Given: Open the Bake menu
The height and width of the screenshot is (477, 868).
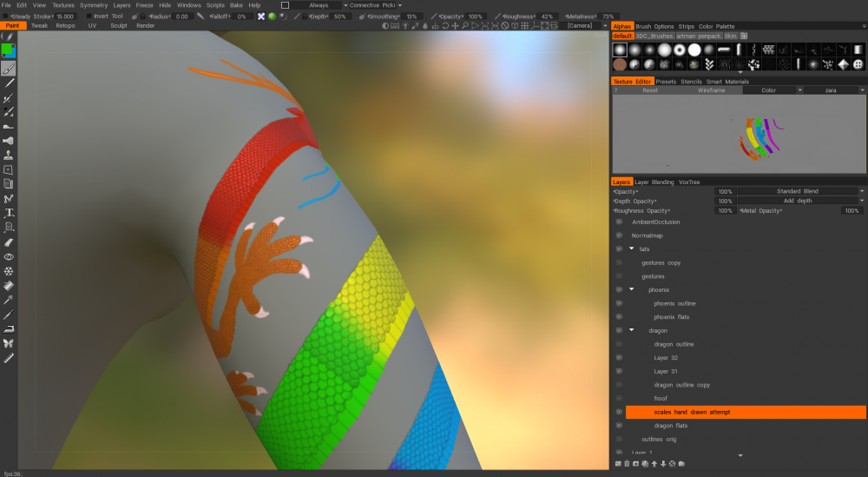Looking at the screenshot, I should [x=236, y=5].
